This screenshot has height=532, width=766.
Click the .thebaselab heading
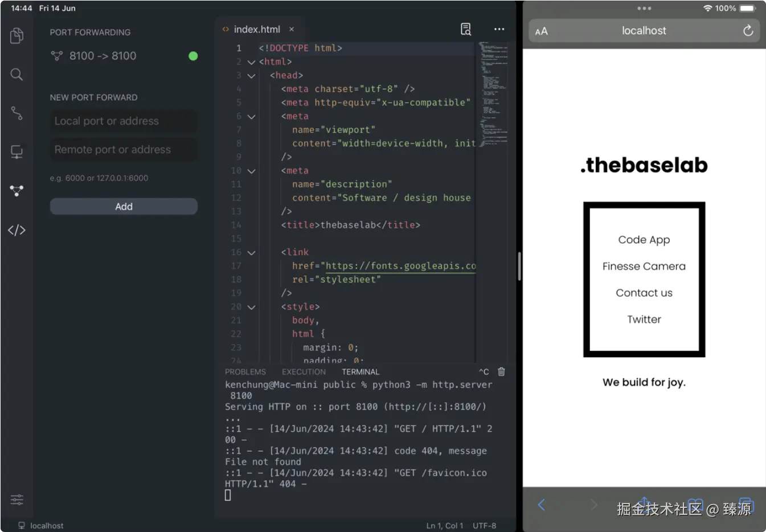(x=644, y=165)
